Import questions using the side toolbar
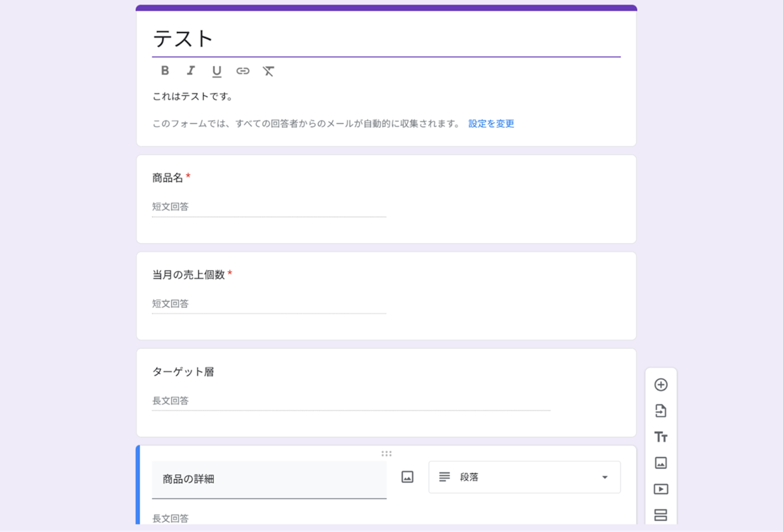This screenshot has height=532, width=783. (661, 411)
